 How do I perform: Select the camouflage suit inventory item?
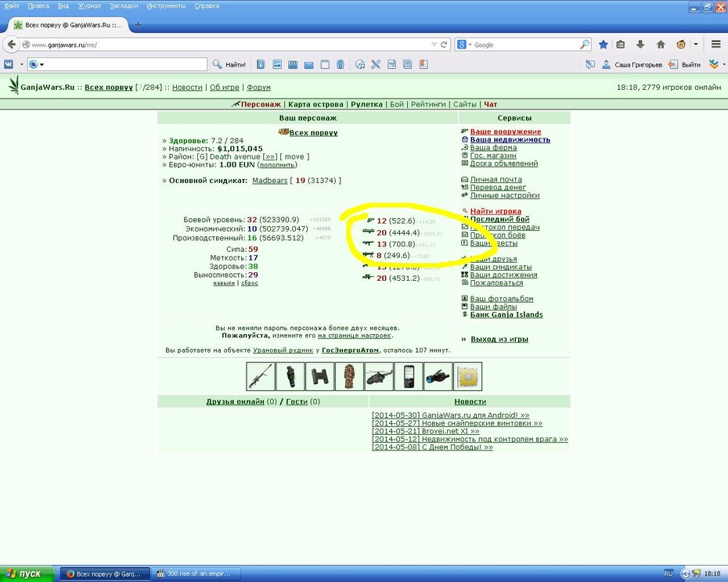[x=349, y=376]
